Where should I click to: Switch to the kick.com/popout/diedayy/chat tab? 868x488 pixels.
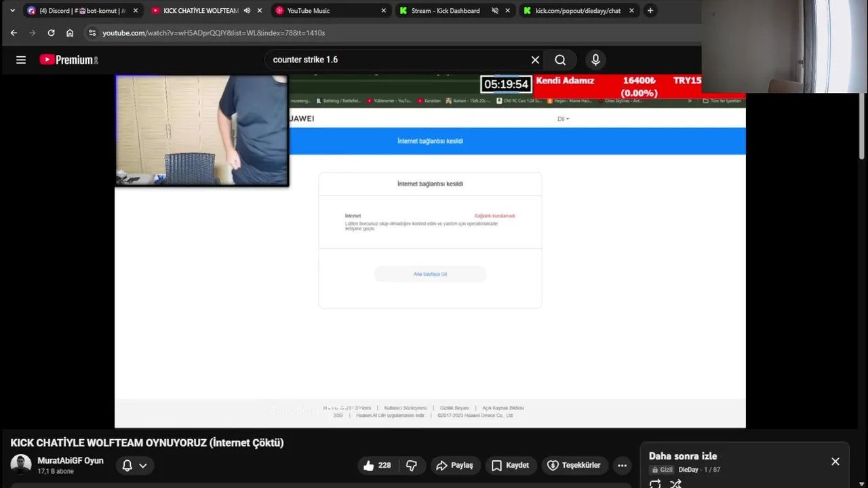pos(578,10)
